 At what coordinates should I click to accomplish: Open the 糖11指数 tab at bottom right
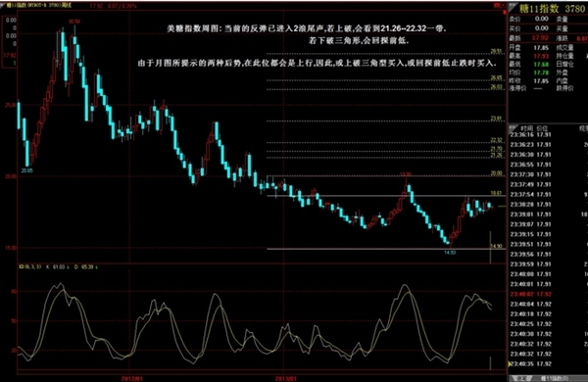[x=555, y=378]
